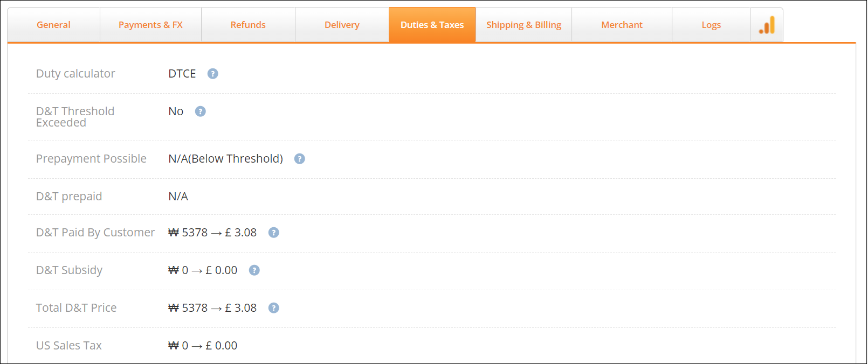
Task: Click the US Sales Tax amount
Action: [203, 346]
